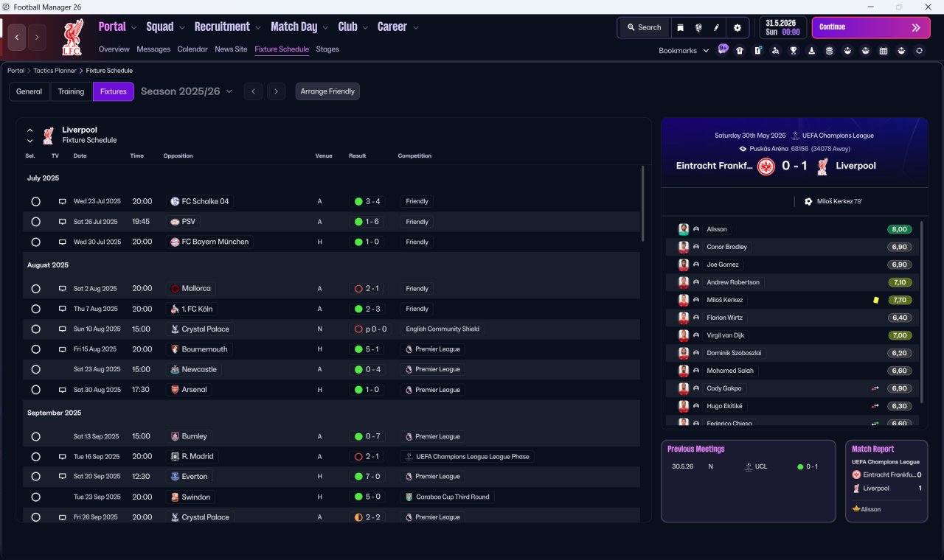Click the goal icon beside Miloš Kerkez 79'
Viewport: 944px width, 560px height.
click(808, 201)
